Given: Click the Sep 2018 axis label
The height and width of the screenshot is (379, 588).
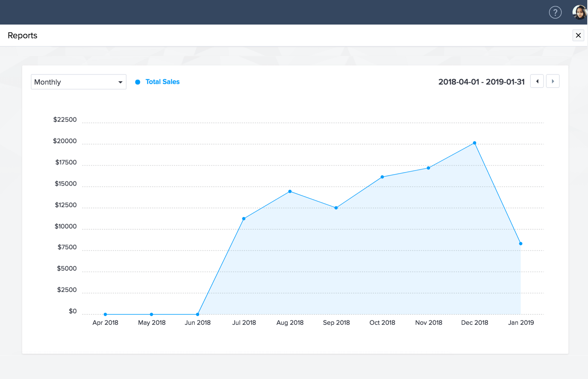Looking at the screenshot, I should 336,323.
